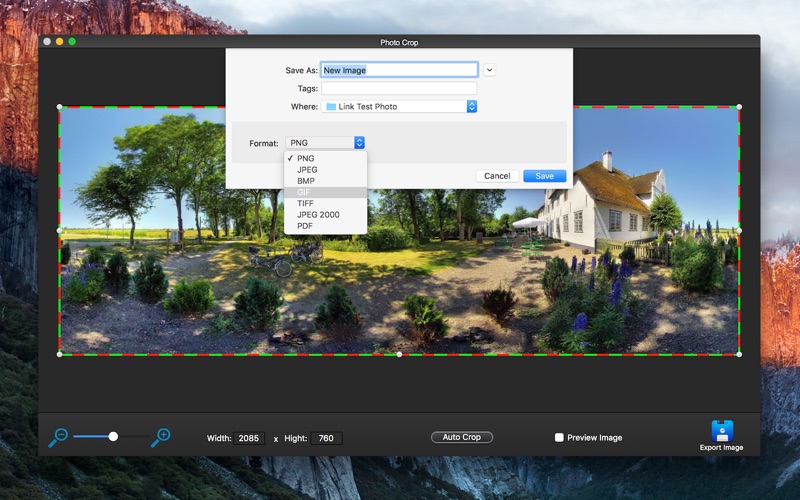
Task: Click the Export Image disk icon
Action: [x=722, y=431]
